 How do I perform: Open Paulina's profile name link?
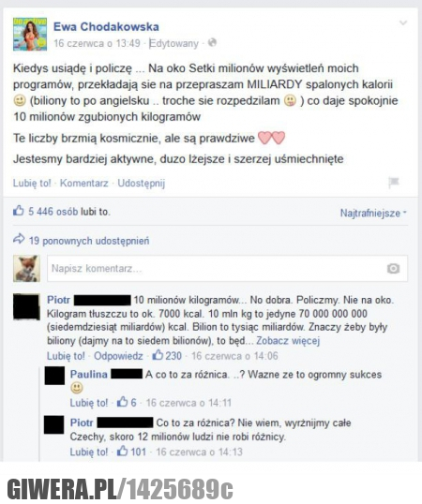click(x=89, y=375)
